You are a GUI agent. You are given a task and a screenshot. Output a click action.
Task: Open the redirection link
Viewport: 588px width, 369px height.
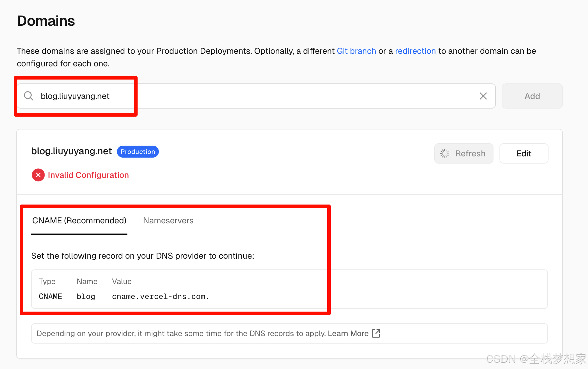(x=415, y=51)
